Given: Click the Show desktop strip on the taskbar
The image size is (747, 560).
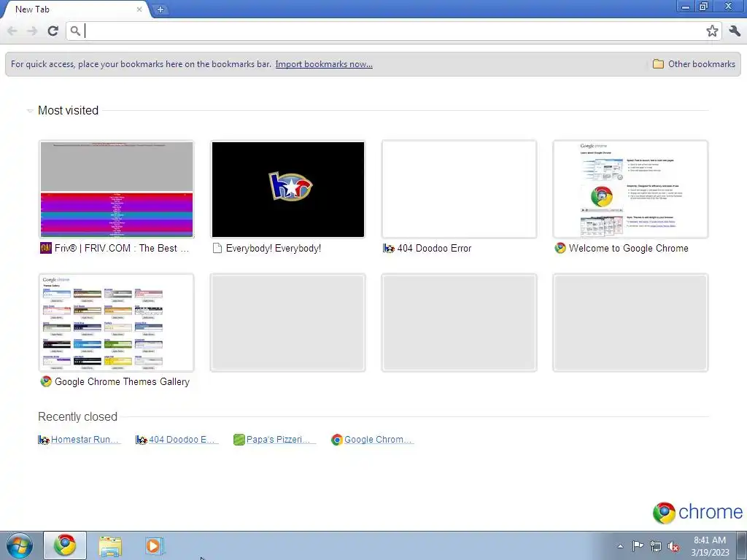Looking at the screenshot, I should (742, 545).
